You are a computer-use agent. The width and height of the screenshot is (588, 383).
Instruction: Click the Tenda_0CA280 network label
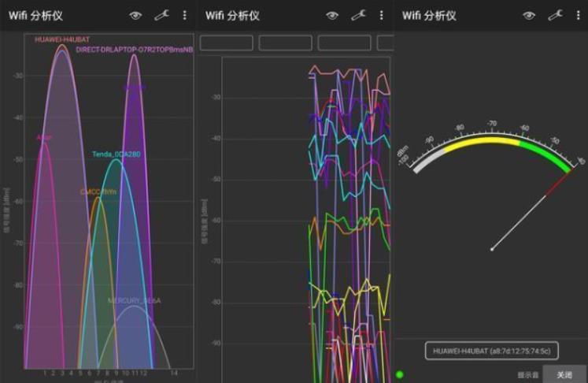[116, 154]
